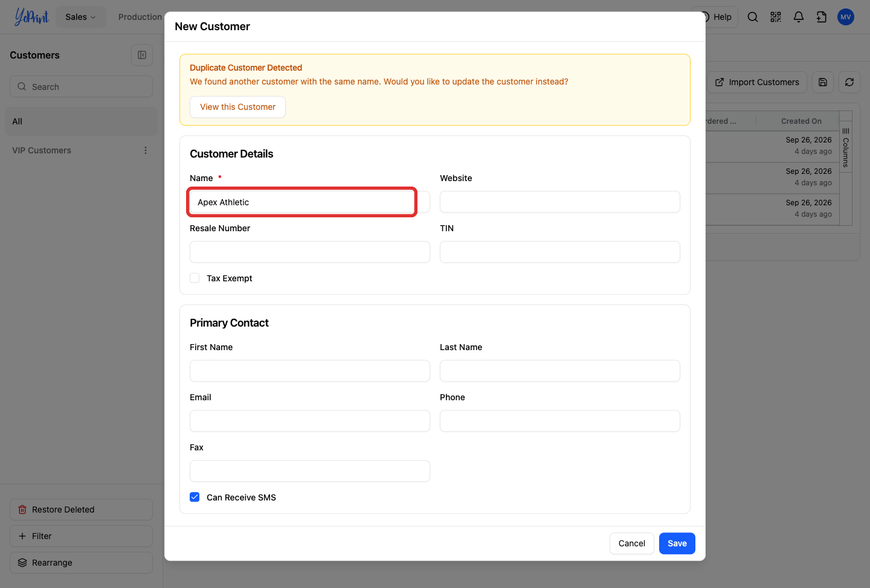Screen dimensions: 870x588
Task: Open the MV user avatar menu
Action: [x=846, y=17]
